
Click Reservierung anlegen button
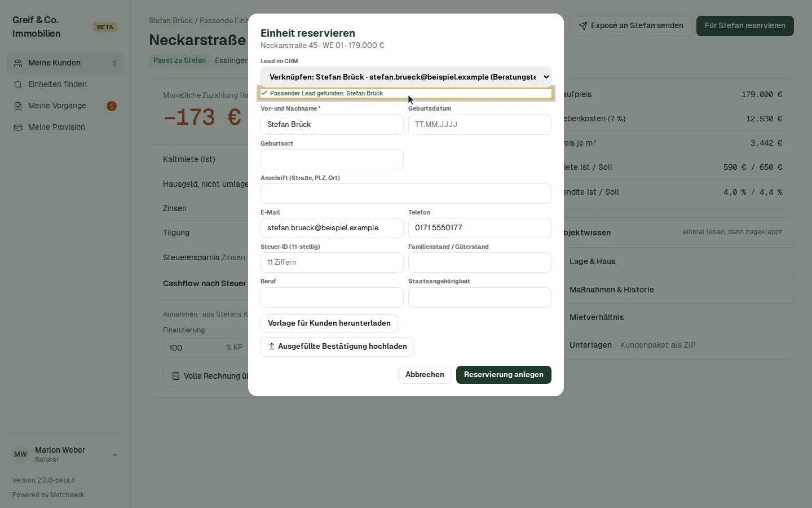pos(504,375)
